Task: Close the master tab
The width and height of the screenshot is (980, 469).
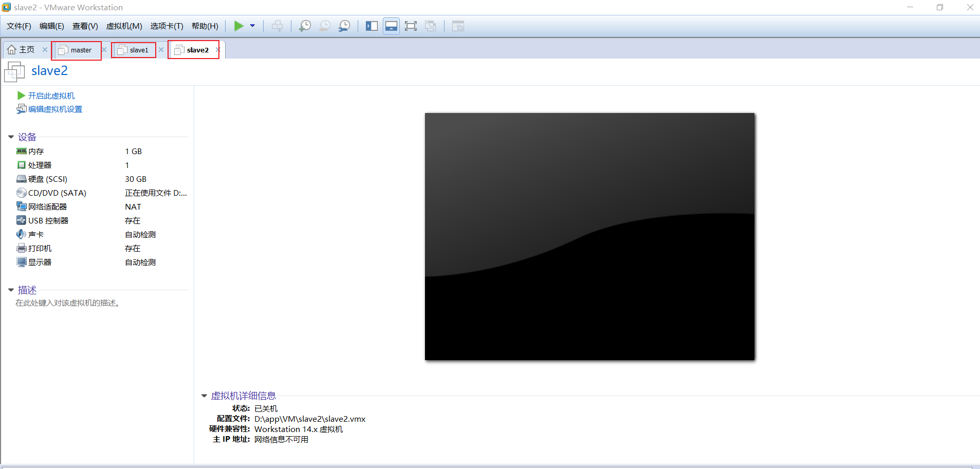Action: point(104,50)
